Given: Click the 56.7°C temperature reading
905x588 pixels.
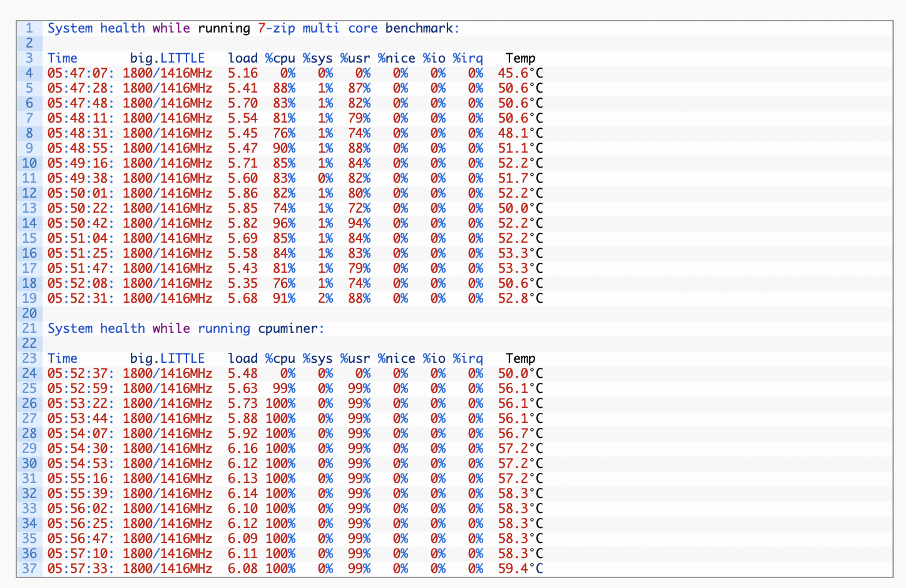Looking at the screenshot, I should click(x=520, y=433).
